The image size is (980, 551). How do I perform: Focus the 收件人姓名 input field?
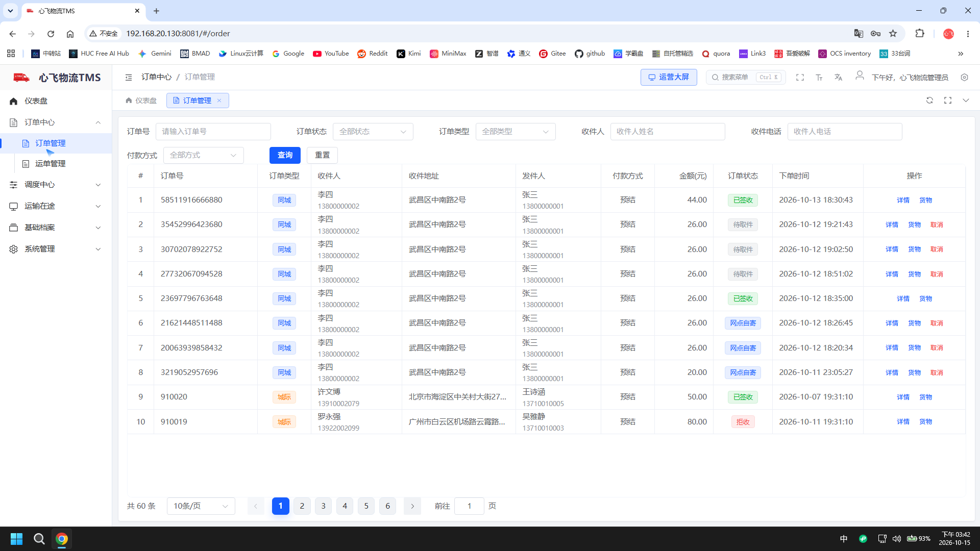click(x=668, y=132)
